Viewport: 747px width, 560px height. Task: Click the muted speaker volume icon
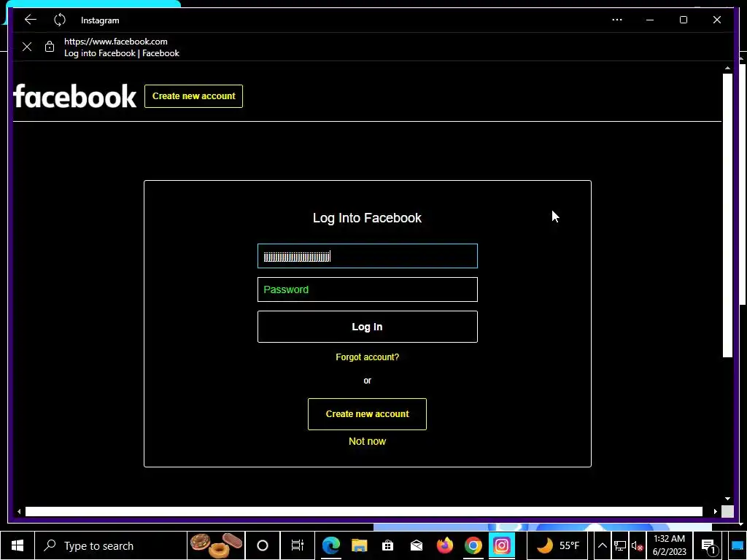click(x=637, y=546)
